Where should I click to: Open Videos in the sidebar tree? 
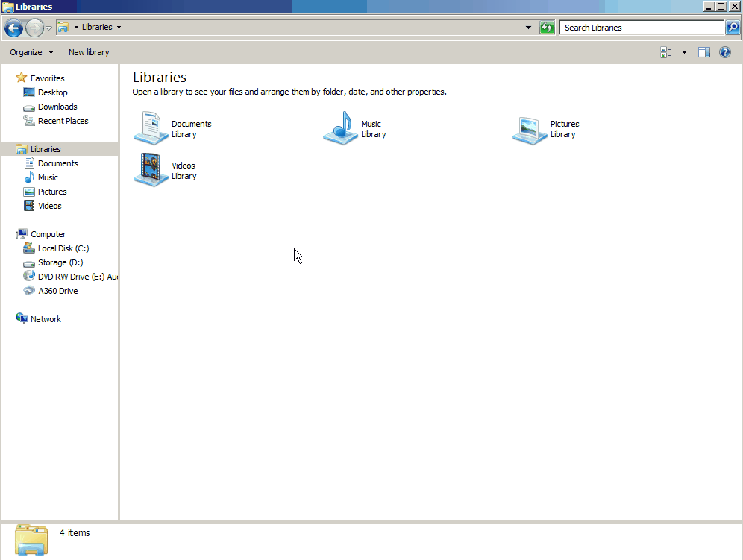[x=50, y=206]
